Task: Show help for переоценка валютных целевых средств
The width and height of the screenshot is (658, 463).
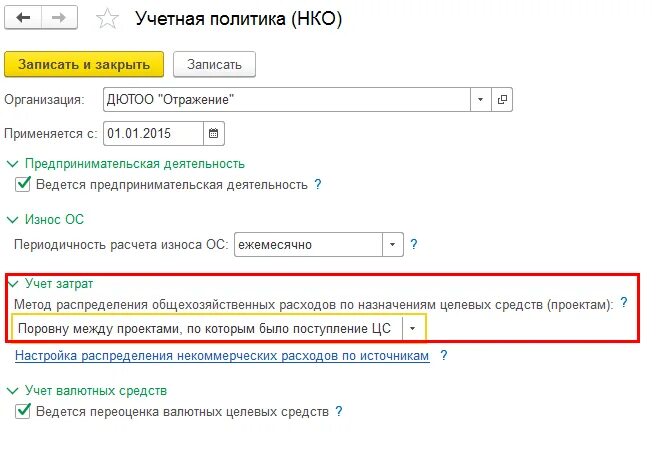Action: click(339, 411)
